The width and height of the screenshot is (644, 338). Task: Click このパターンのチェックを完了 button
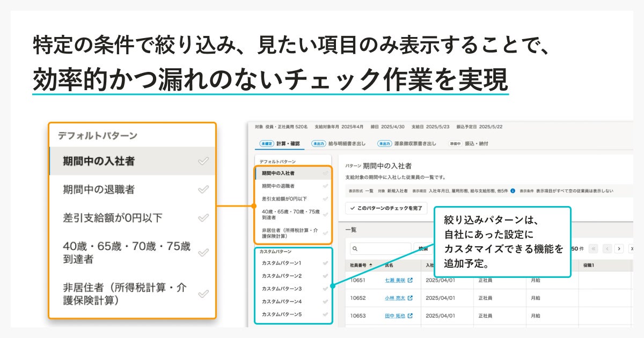pyautogui.click(x=386, y=208)
